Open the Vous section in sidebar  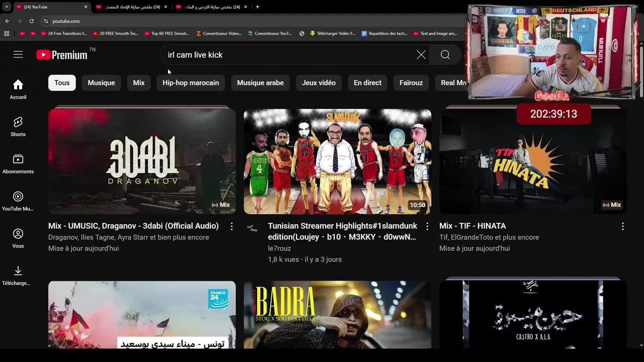click(18, 238)
